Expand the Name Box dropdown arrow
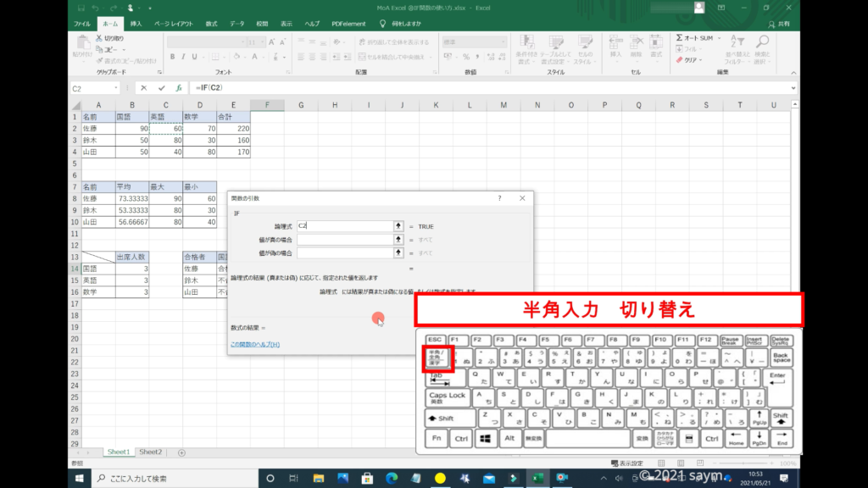 (116, 88)
